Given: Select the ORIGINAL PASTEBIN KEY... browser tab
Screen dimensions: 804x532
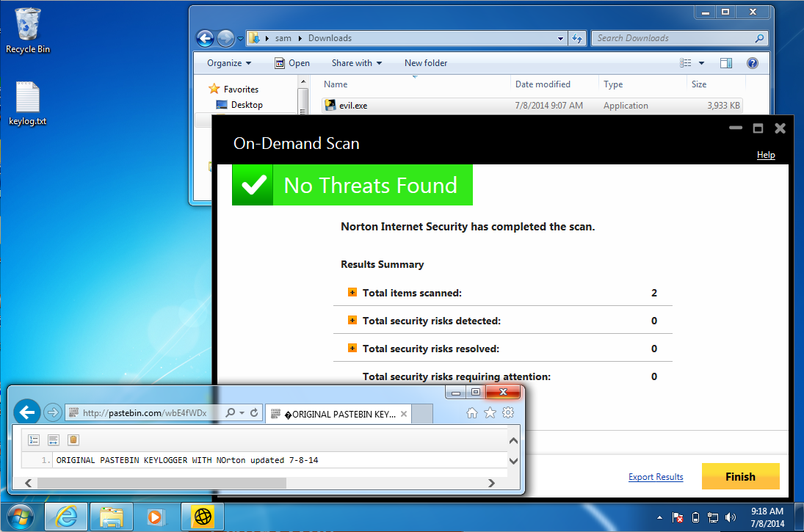Looking at the screenshot, I should (339, 414).
